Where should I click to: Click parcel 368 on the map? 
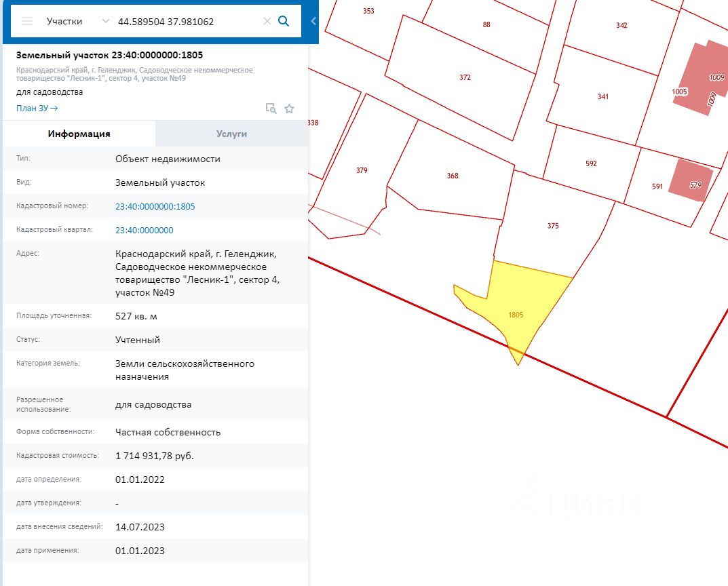(x=453, y=176)
